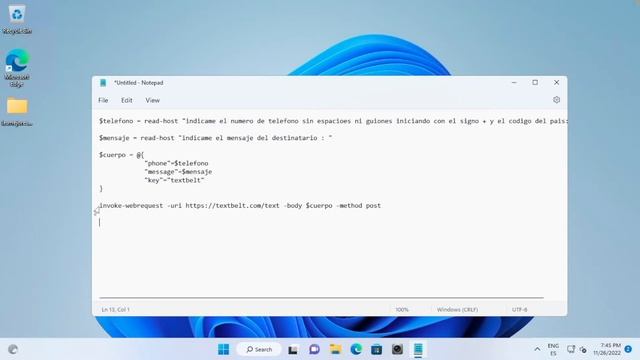This screenshot has width=640, height=360.
Task: Open the notification badge in the tray
Action: point(628,349)
